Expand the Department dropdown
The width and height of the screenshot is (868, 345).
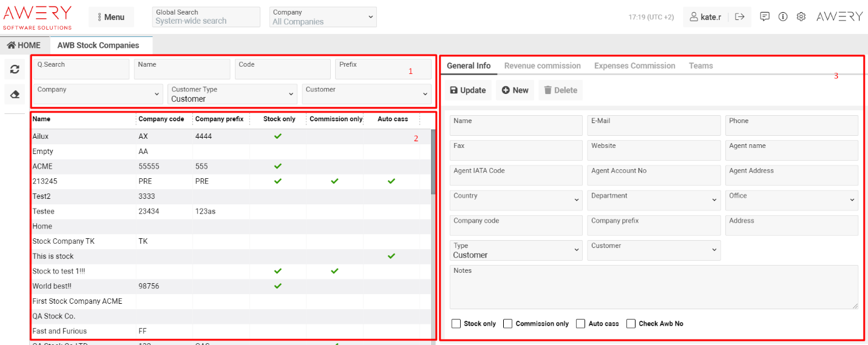pos(654,200)
